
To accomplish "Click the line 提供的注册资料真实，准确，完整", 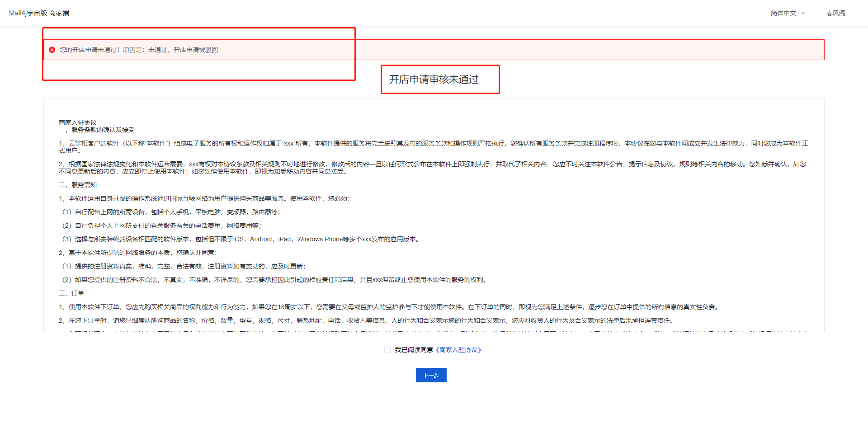I will (183, 266).
